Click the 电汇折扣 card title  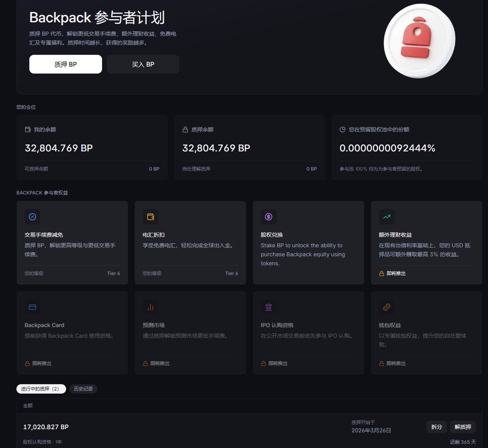coord(154,235)
